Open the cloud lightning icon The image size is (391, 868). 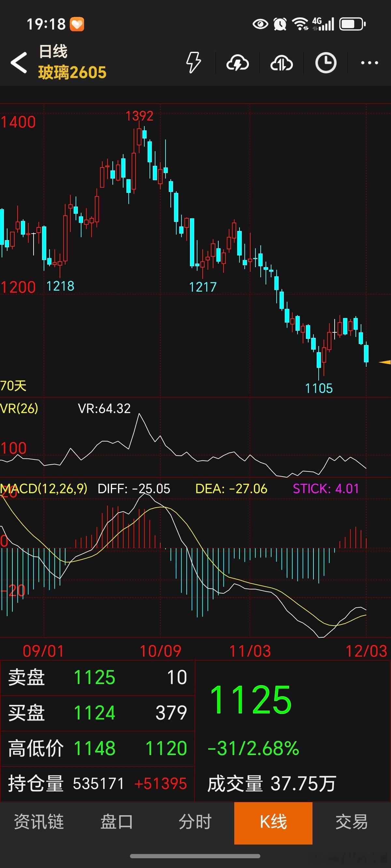[x=238, y=63]
